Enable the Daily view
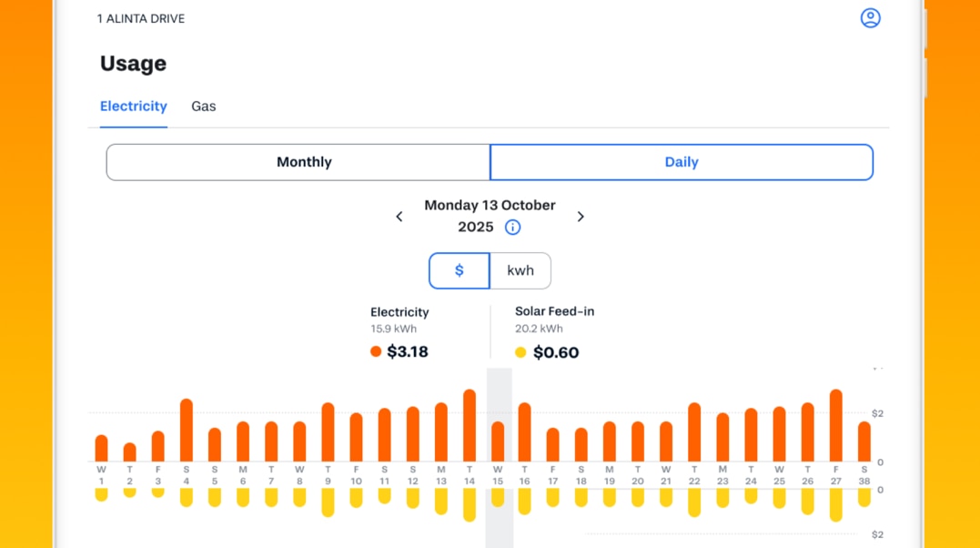 (x=681, y=161)
